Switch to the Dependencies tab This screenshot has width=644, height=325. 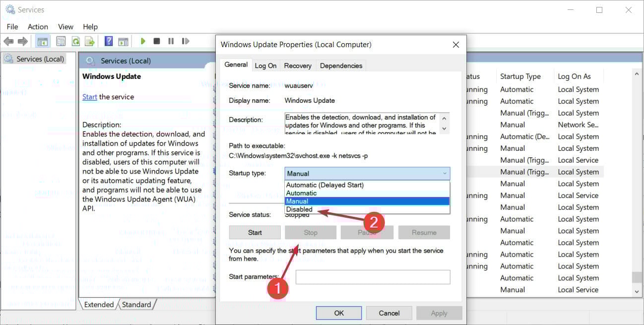tap(341, 65)
